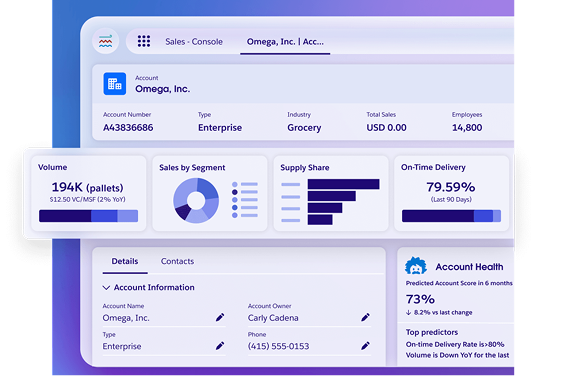The height and width of the screenshot is (376, 564).
Task: Edit the Phone field pencil
Action: pos(365,346)
